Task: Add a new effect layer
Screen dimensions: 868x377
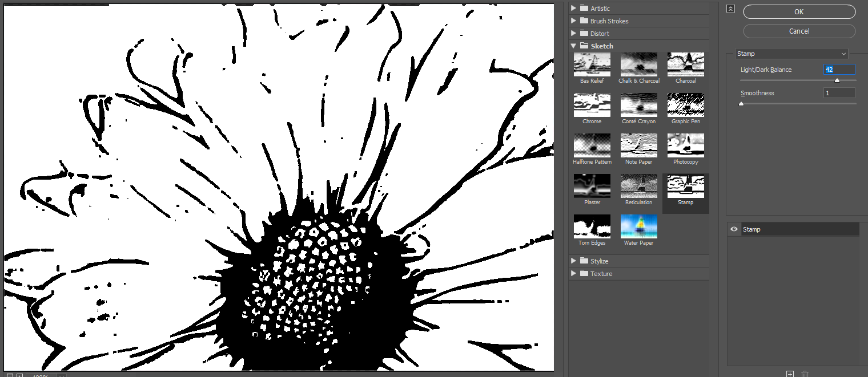Action: click(x=790, y=374)
